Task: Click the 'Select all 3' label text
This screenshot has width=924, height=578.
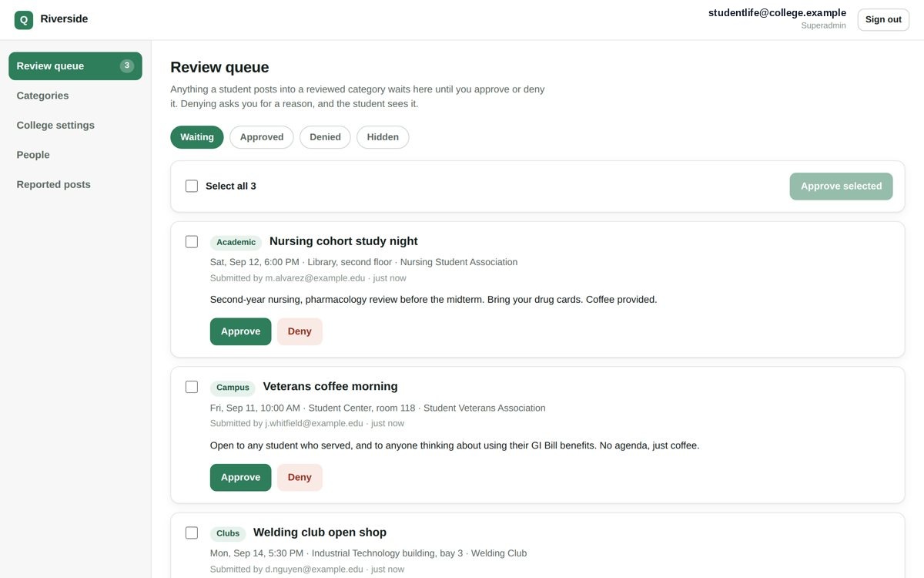Action: pos(231,187)
